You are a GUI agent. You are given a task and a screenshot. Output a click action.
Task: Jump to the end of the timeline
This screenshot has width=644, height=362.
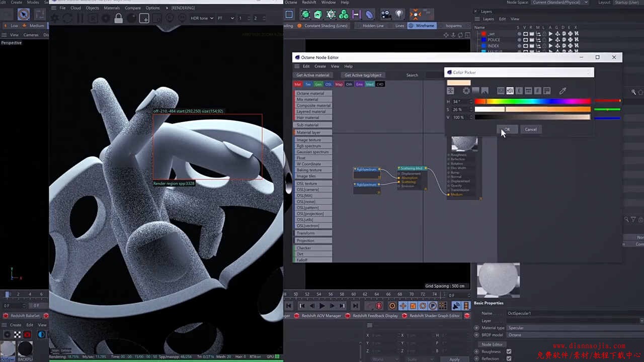pos(355,306)
